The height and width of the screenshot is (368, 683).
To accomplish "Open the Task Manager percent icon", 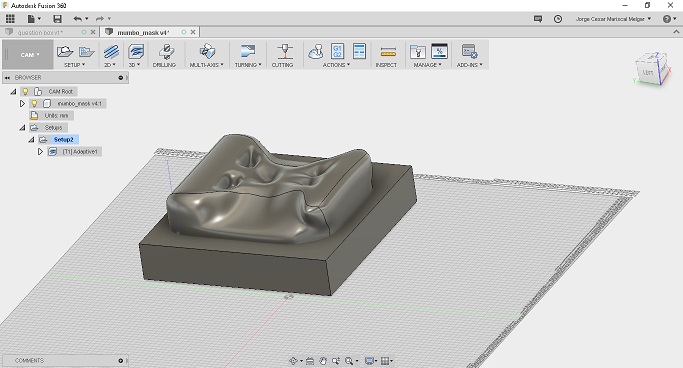I will tap(440, 51).
